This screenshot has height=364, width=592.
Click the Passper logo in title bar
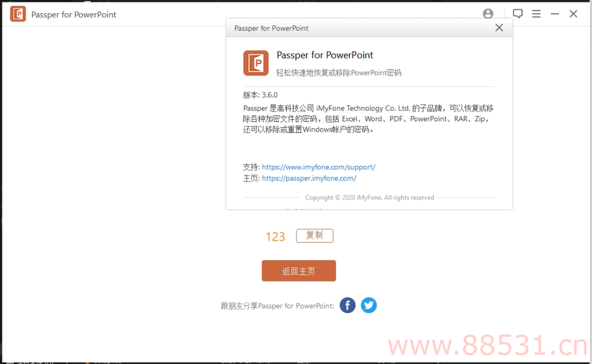18,14
